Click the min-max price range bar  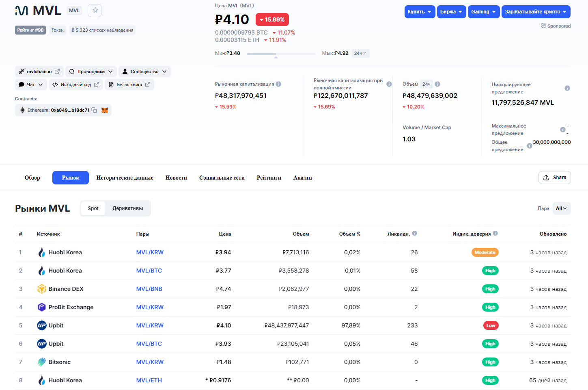pos(281,54)
